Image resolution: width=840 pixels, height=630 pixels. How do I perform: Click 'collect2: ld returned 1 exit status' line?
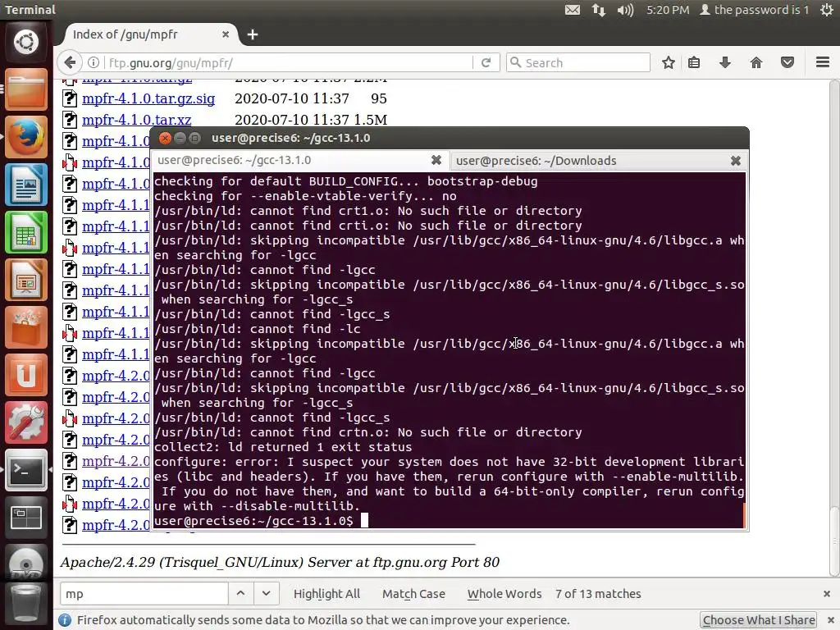coord(283,447)
